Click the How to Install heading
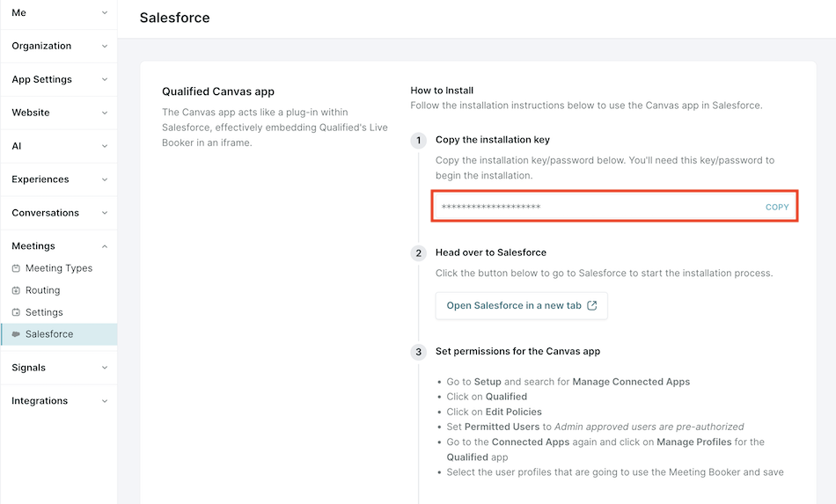Screen dimensions: 836x504 click(x=442, y=91)
